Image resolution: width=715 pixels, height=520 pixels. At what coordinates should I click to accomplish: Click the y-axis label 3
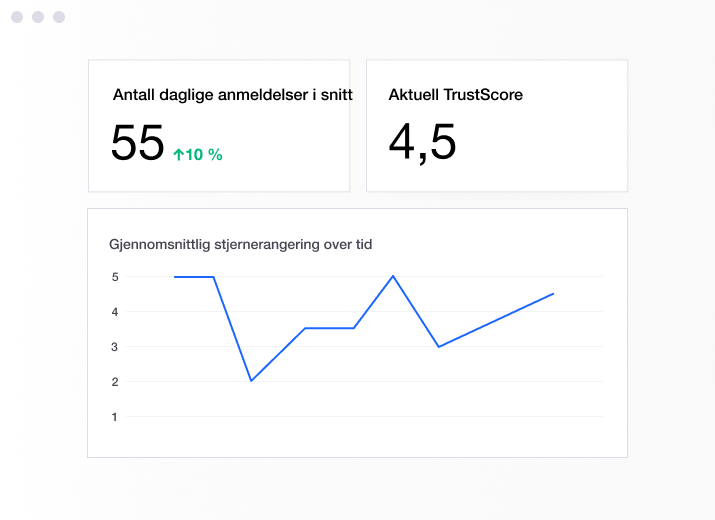[x=114, y=347]
